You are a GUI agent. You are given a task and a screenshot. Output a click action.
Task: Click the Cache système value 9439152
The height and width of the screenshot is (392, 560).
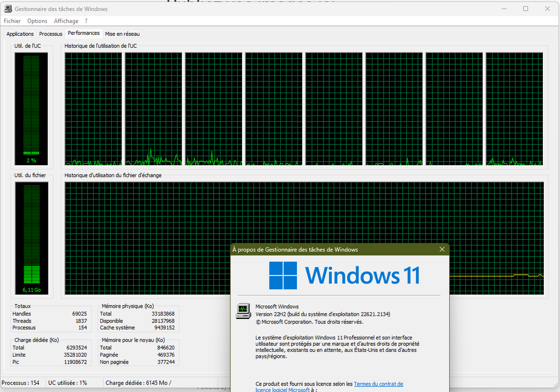164,328
